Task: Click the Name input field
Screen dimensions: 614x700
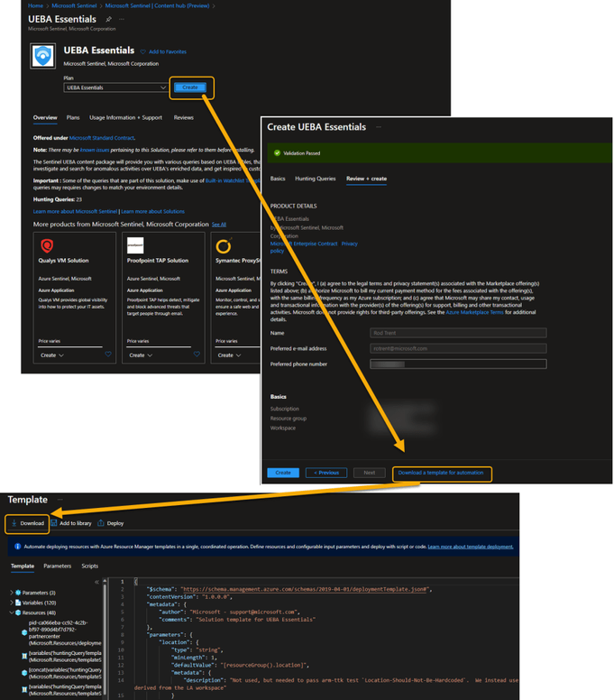Action: coord(458,333)
